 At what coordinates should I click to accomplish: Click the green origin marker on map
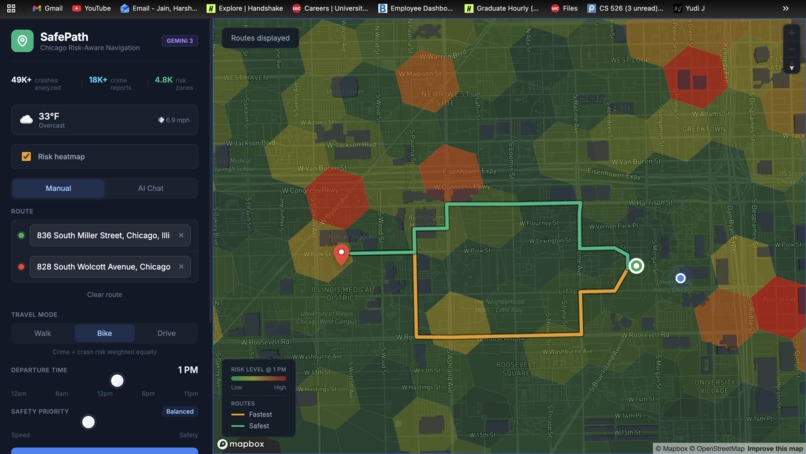(x=636, y=266)
